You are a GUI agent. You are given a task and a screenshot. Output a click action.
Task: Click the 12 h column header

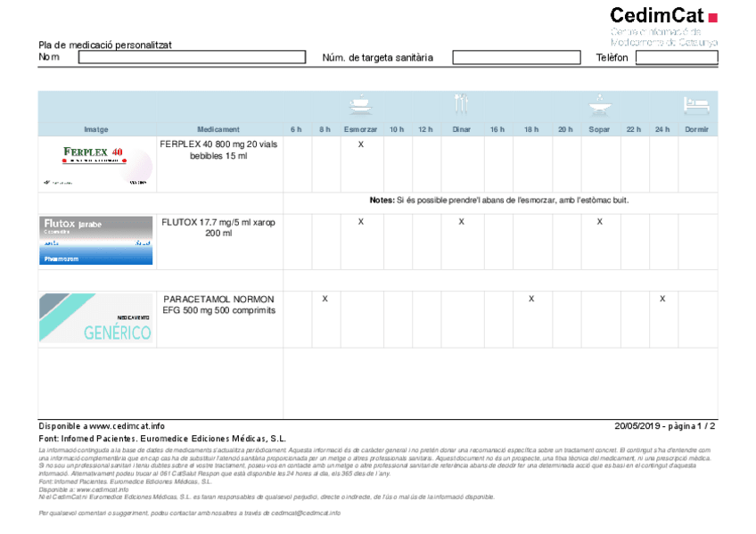coord(425,129)
